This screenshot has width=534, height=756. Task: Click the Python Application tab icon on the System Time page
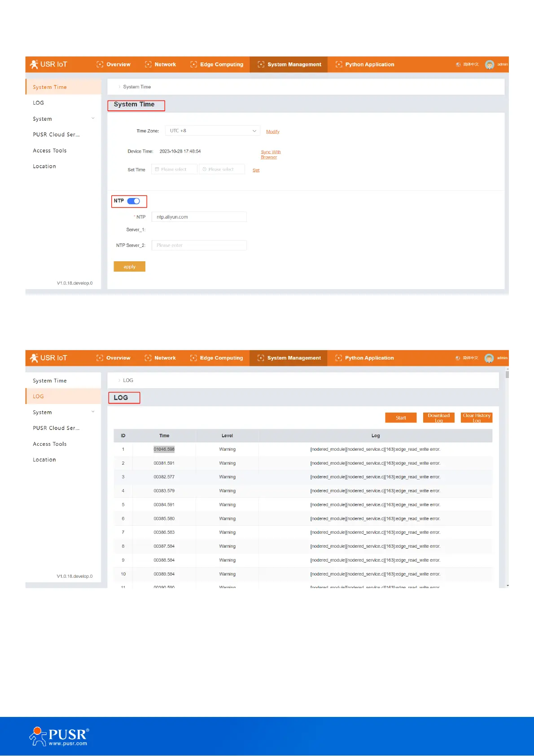pos(339,65)
